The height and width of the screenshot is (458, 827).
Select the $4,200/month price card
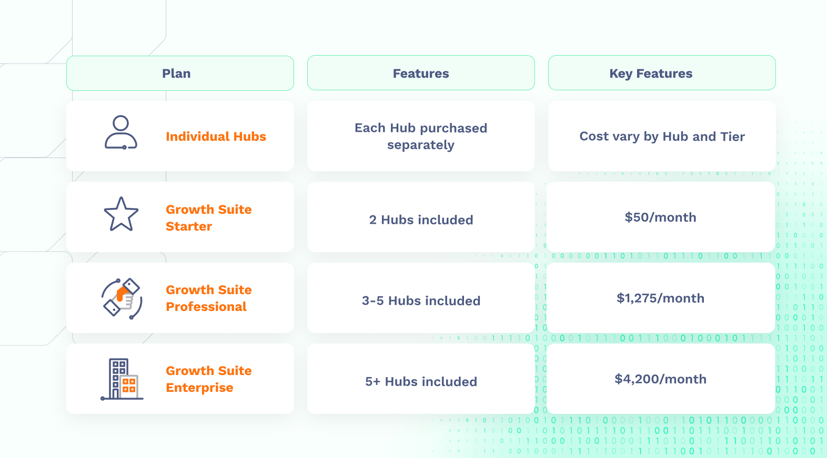point(661,379)
